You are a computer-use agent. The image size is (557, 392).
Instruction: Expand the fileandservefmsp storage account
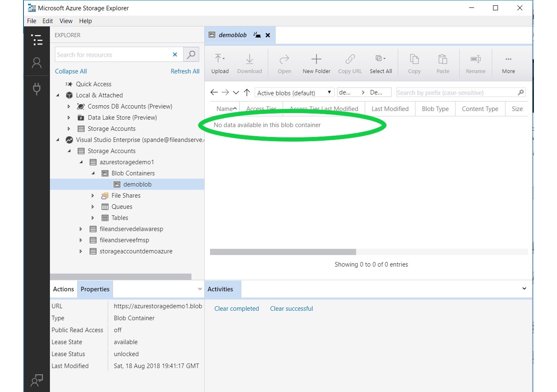[81, 240]
